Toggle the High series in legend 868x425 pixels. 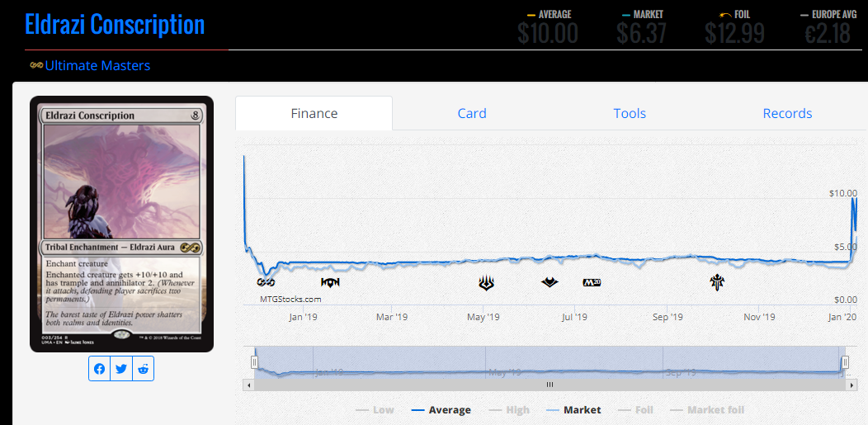pos(509,410)
